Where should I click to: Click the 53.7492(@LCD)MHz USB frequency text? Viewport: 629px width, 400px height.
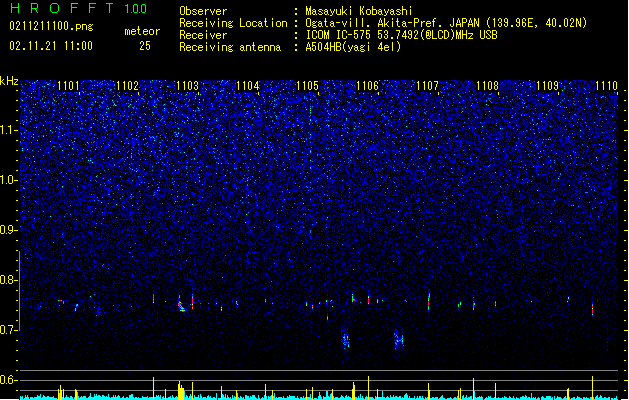pyautogui.click(x=437, y=35)
